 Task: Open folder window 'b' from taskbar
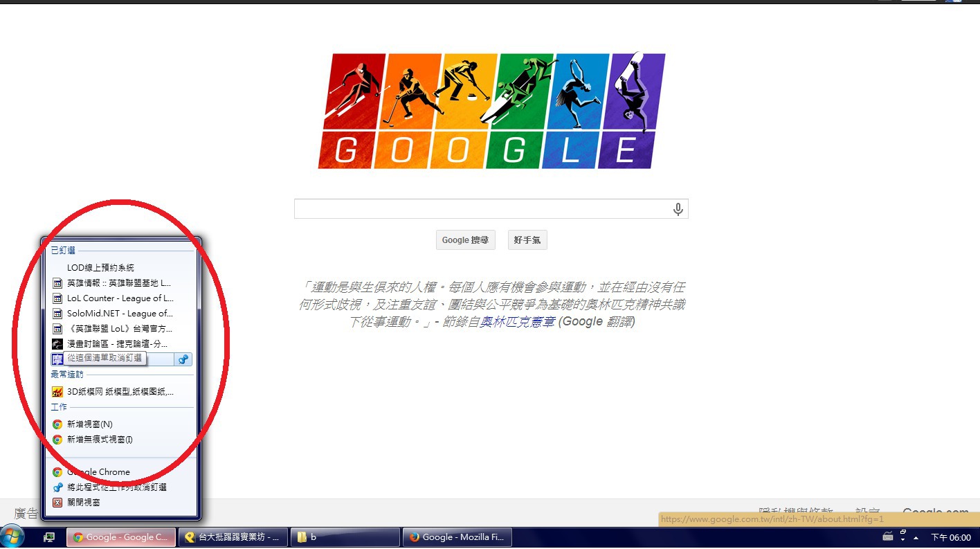345,537
